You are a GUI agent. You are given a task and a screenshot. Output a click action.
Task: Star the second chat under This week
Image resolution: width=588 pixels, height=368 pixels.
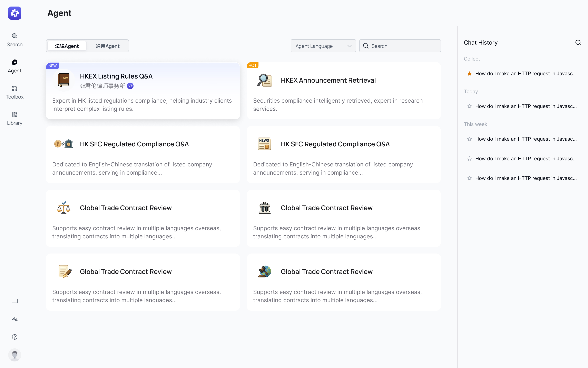click(x=469, y=159)
